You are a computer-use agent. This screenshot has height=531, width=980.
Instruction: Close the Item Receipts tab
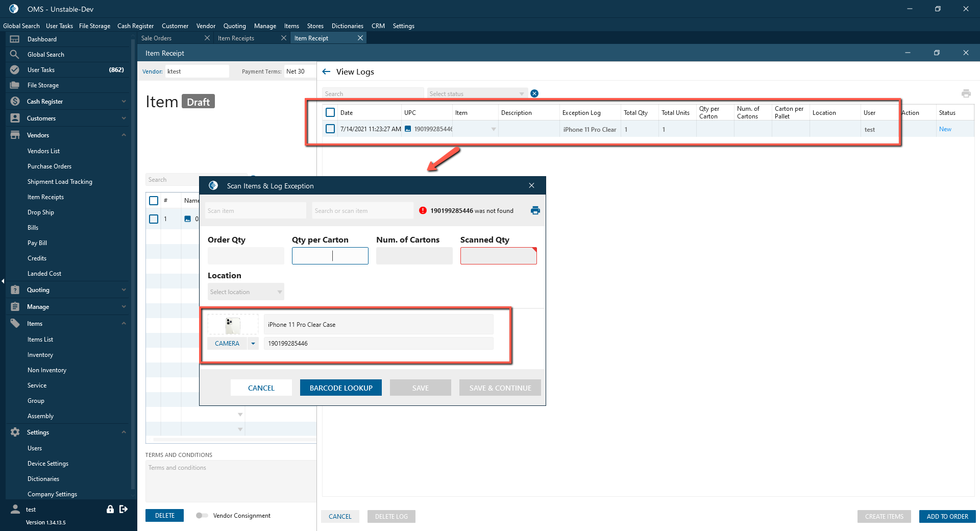[284, 38]
